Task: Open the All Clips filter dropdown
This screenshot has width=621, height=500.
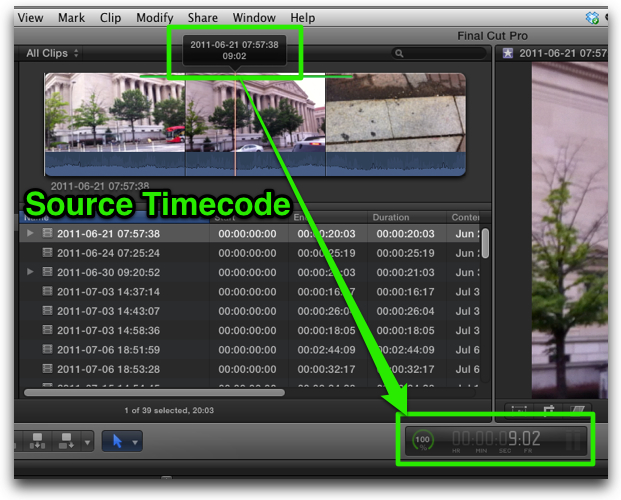Action: point(52,53)
